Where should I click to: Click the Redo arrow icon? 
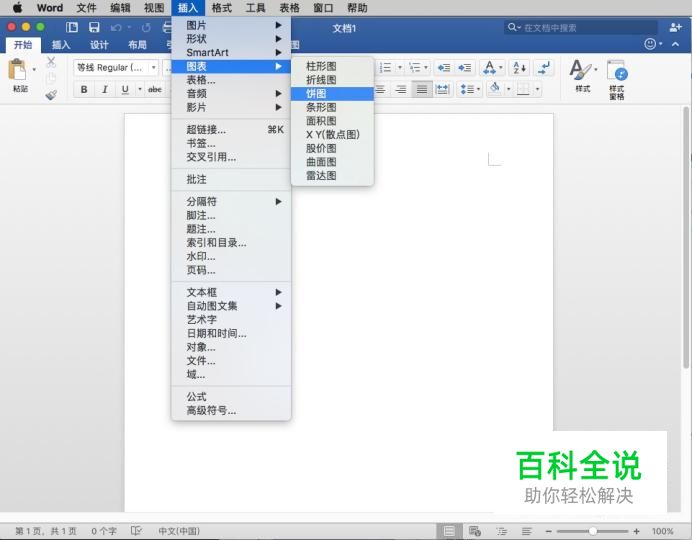click(x=146, y=28)
